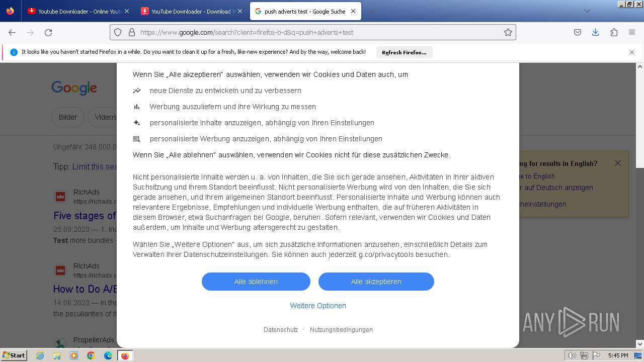Viewport: 644px width, 362px height.
Task: Click 'Alle ablehnen' to reject cookies
Action: [256, 282]
